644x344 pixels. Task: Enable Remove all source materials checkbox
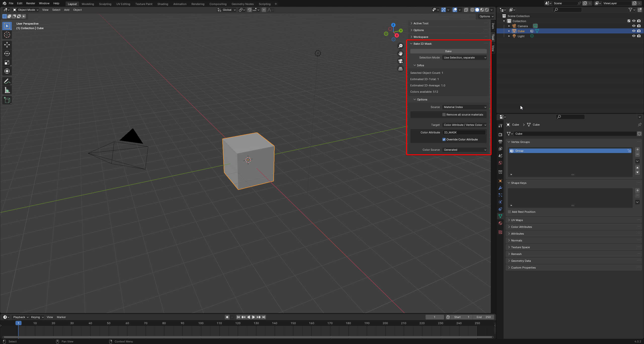tap(444, 115)
